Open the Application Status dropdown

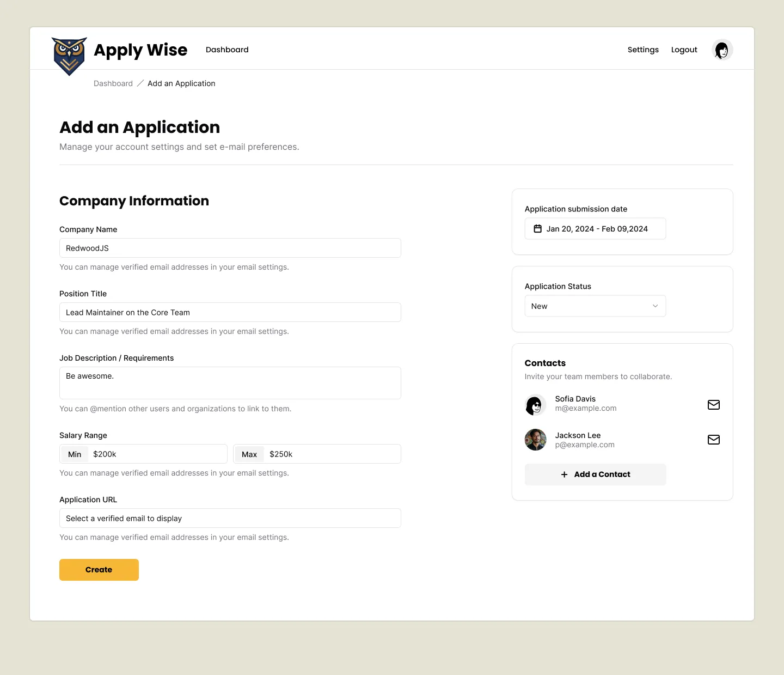tap(595, 306)
